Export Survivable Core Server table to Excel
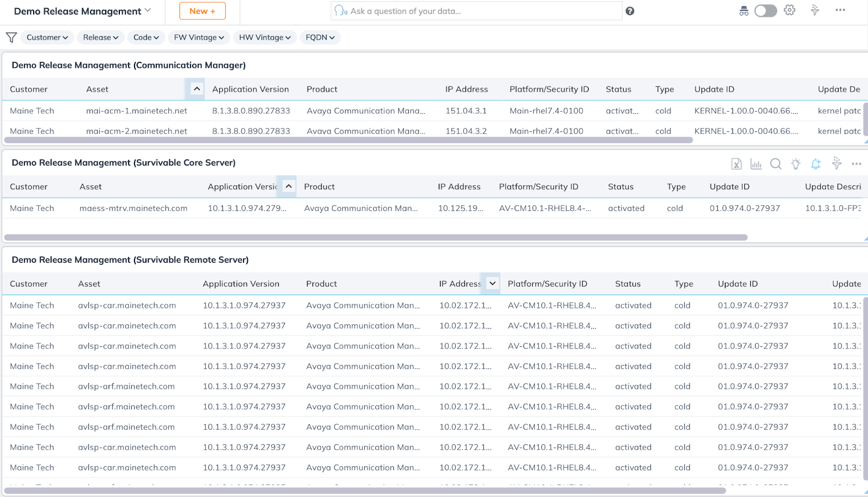Image resolution: width=868 pixels, height=497 pixels. [736, 163]
